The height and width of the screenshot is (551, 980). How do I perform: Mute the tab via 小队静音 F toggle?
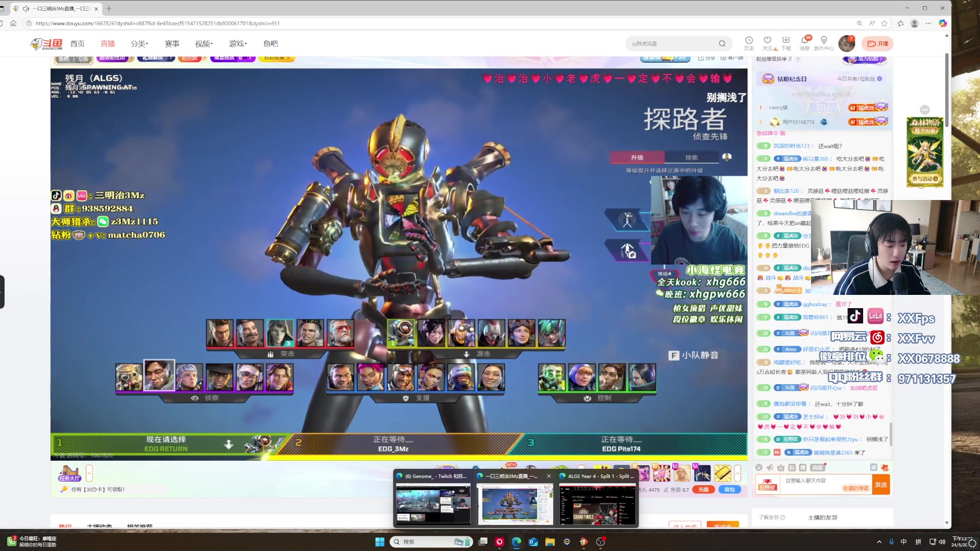(x=694, y=355)
